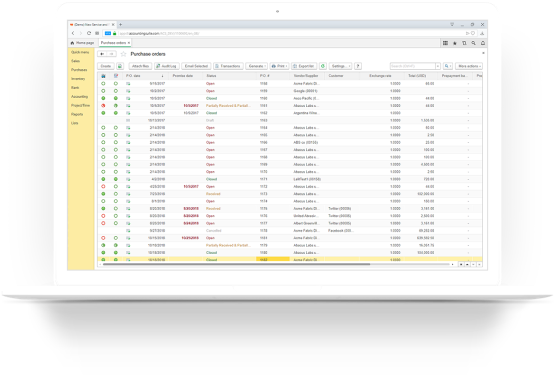Open the More actions dropdown

point(469,66)
